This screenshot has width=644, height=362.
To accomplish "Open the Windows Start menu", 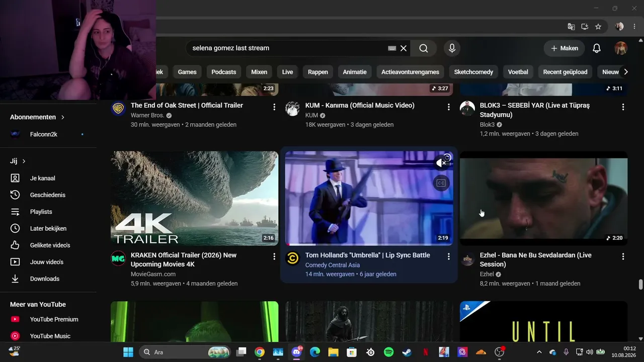I will (x=128, y=352).
